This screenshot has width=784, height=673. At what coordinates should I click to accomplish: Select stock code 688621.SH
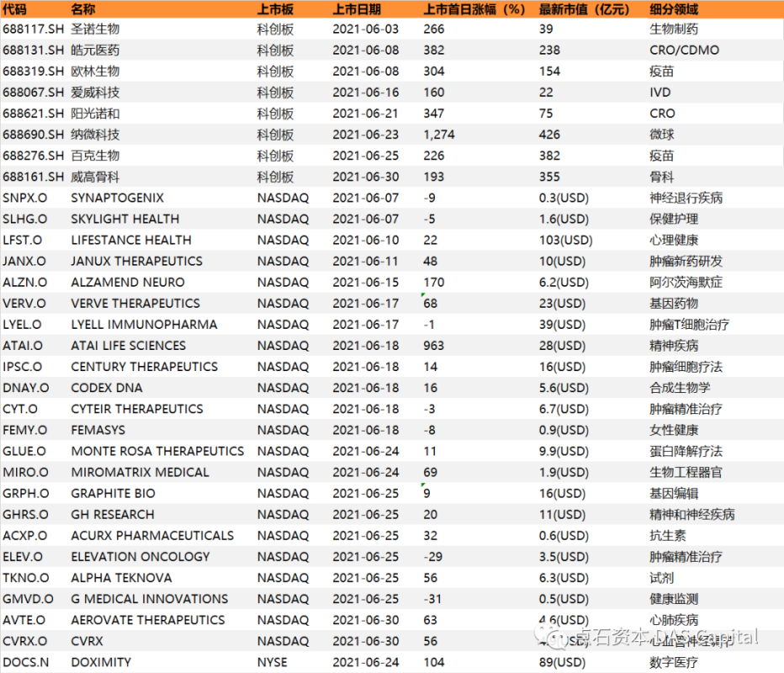[x=33, y=114]
